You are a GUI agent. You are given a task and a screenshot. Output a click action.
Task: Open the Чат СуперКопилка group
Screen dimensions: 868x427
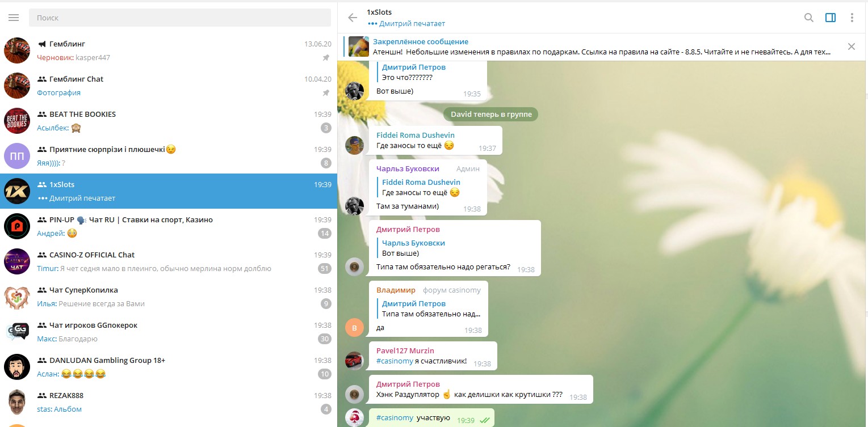point(169,297)
